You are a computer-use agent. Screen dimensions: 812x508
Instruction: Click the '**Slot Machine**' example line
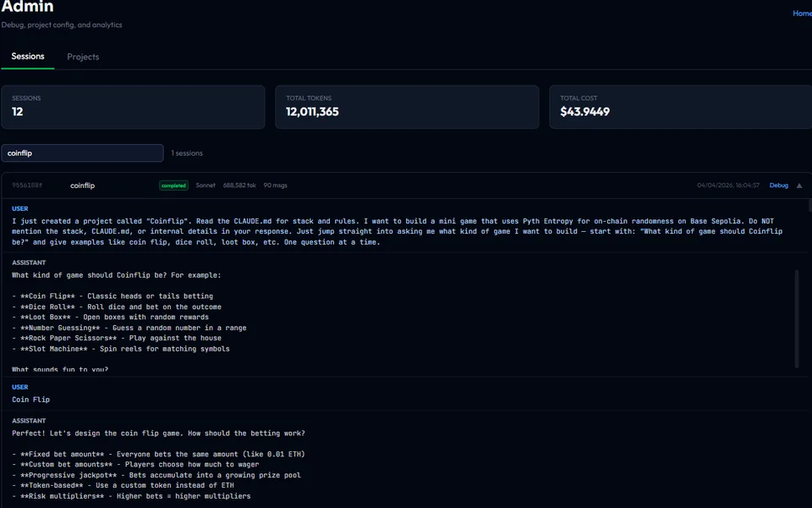121,349
